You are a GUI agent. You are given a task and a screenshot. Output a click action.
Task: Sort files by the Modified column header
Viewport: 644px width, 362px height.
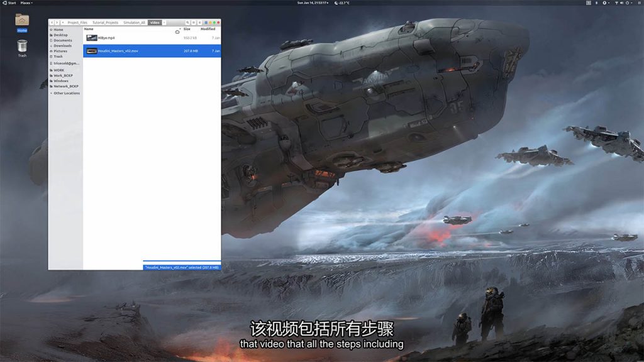point(208,29)
